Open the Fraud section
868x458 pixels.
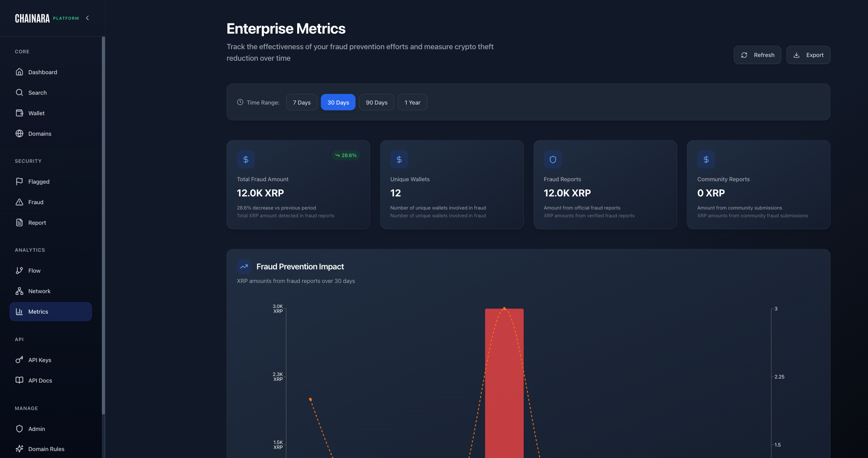[x=50, y=202]
